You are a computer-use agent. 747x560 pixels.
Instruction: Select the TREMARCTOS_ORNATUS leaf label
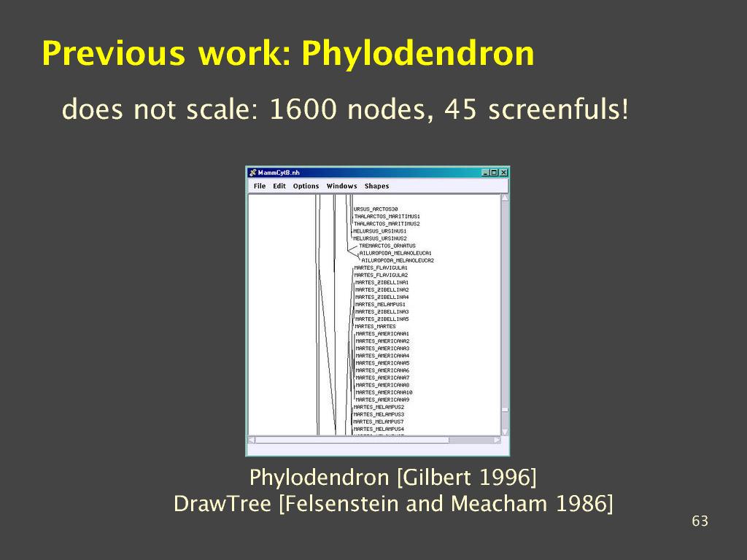tap(387, 246)
